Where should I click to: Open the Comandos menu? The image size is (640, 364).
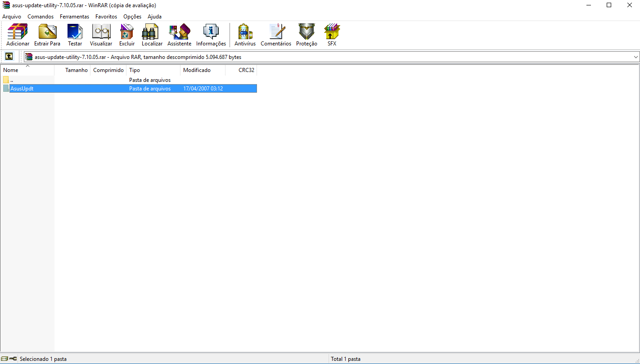(41, 17)
